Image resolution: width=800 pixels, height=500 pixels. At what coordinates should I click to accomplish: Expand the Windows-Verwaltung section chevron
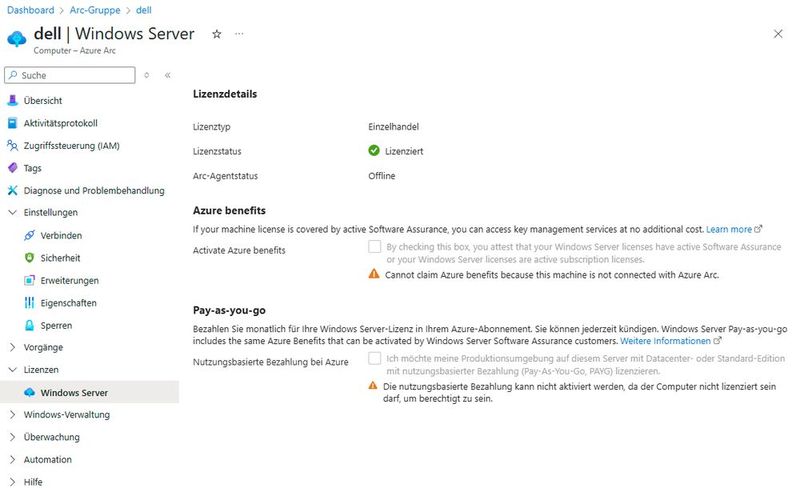[13, 414]
